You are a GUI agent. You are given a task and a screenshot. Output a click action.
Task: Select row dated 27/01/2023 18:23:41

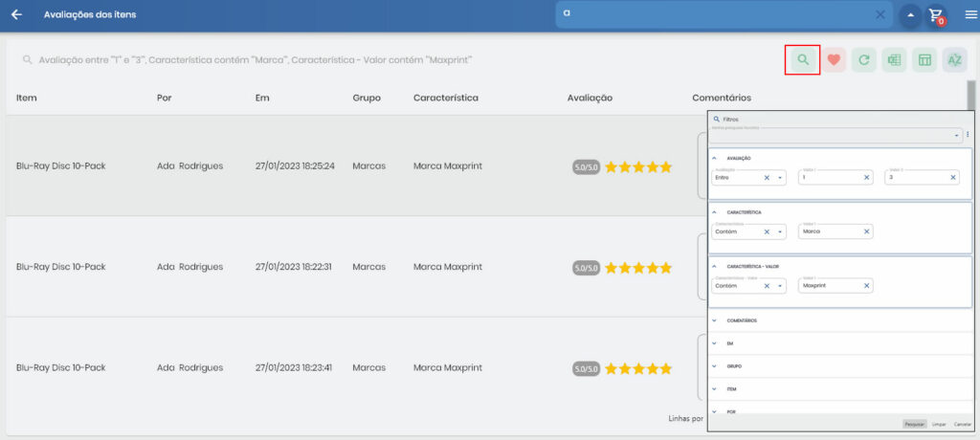point(356,367)
